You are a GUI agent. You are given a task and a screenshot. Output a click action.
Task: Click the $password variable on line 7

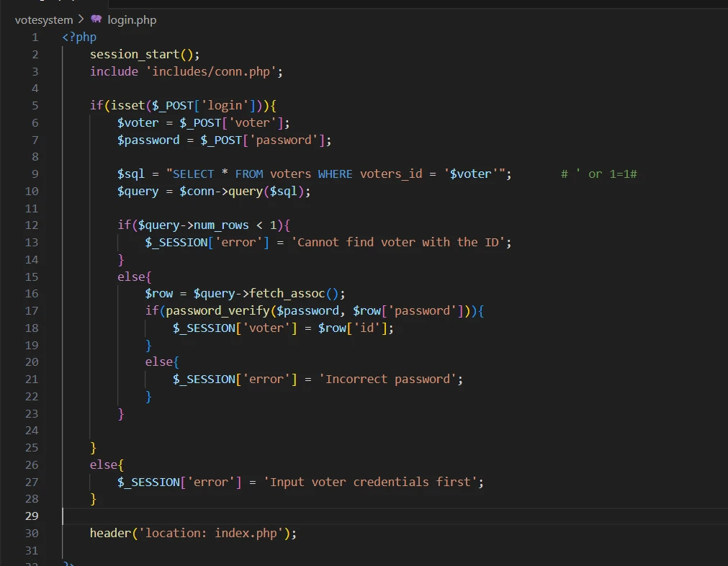pos(148,140)
